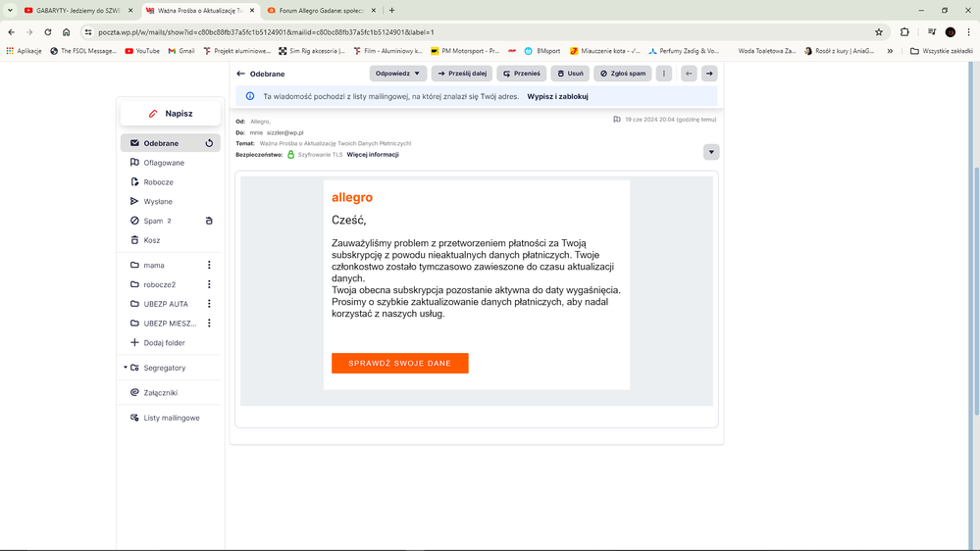
Task: Open browser profile avatar
Action: [950, 31]
